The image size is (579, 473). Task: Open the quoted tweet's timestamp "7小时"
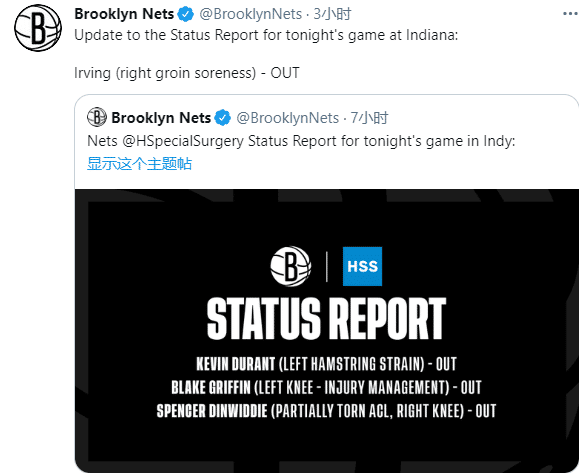click(x=369, y=118)
